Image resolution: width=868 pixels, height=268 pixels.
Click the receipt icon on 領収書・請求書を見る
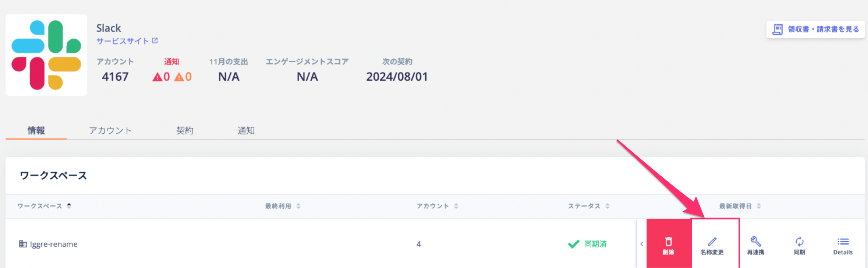(777, 30)
